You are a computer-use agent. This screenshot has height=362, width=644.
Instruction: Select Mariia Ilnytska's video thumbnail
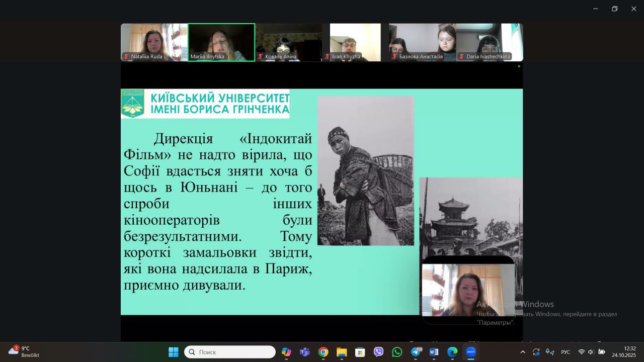tap(221, 42)
